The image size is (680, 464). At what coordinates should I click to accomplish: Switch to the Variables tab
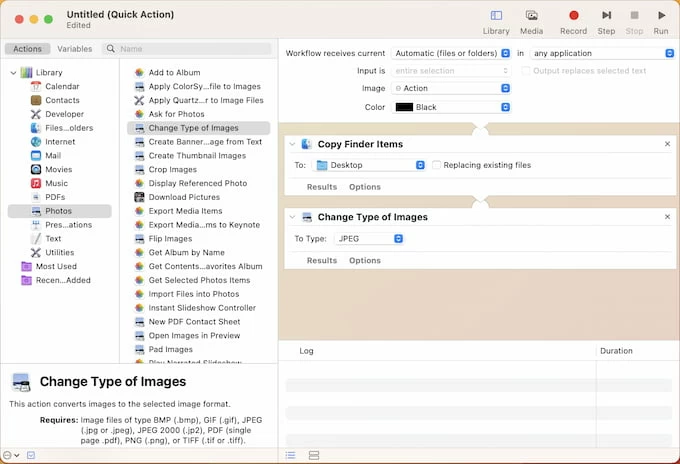click(75, 48)
